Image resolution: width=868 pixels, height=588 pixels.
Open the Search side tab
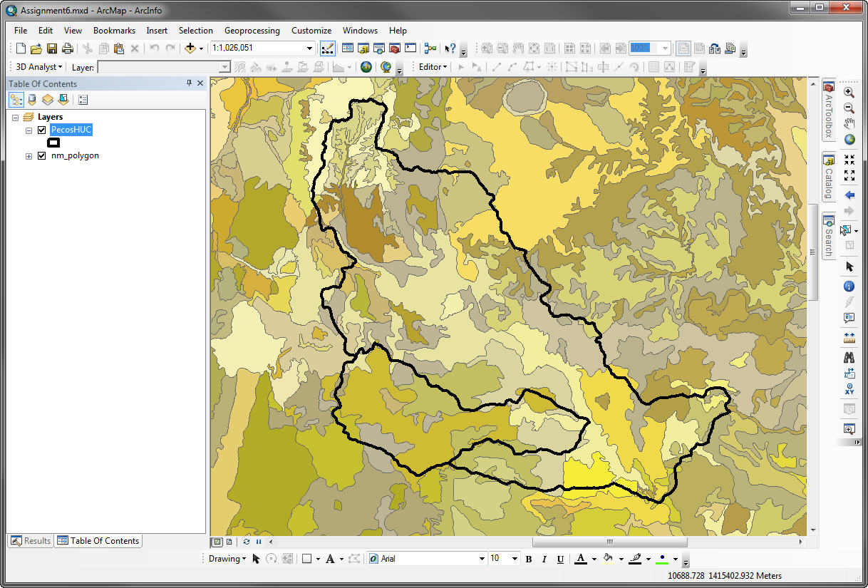click(x=829, y=236)
